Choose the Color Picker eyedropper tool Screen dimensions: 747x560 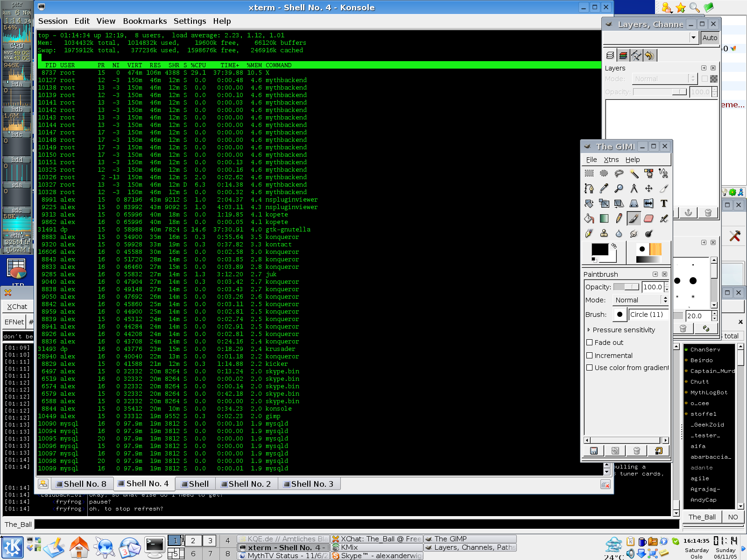click(x=604, y=189)
